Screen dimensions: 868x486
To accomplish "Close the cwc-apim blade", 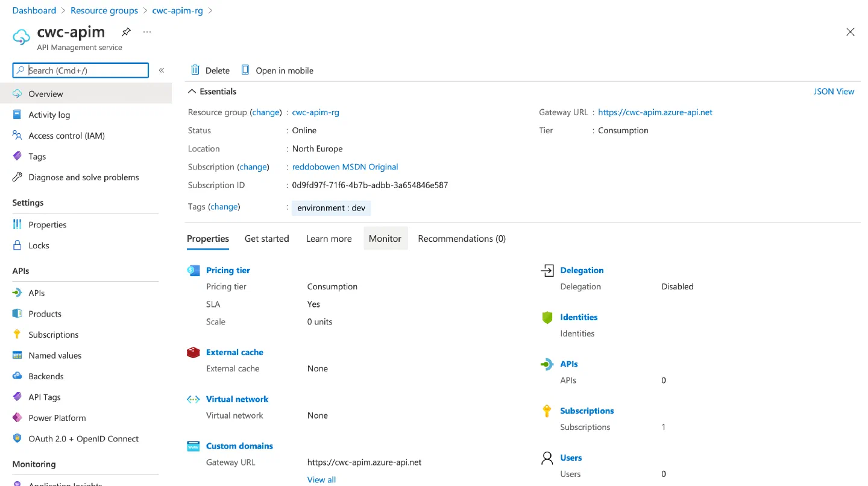I will [x=851, y=32].
